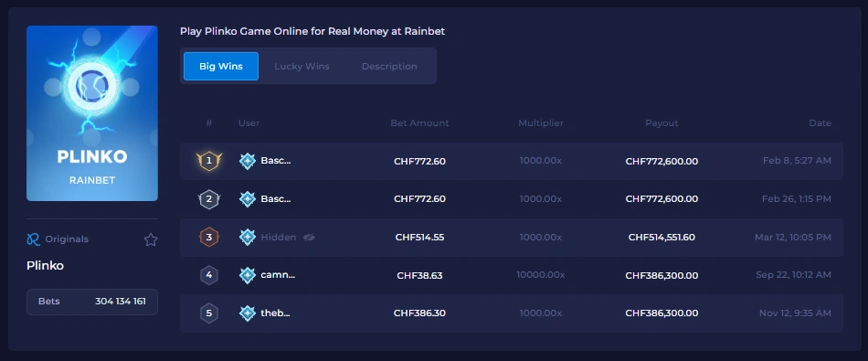Click diamond avatar of Feb 8 winner
Viewport: 868px width, 361px height.
pos(247,161)
